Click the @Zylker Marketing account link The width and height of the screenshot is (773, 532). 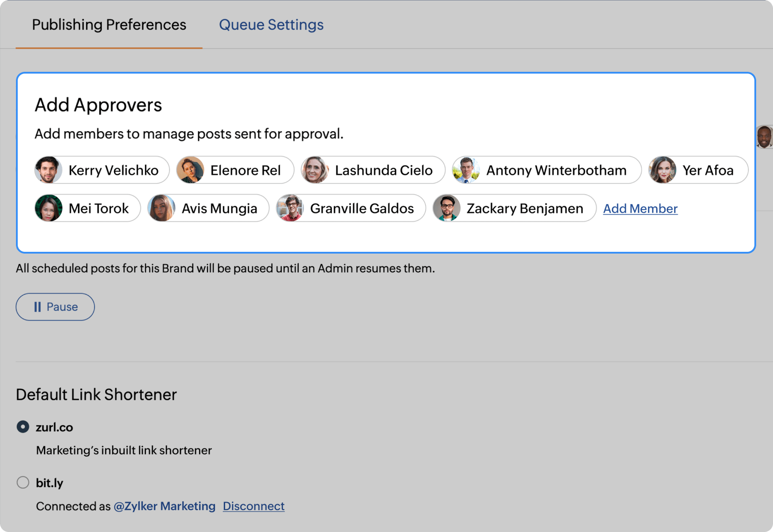coord(164,506)
